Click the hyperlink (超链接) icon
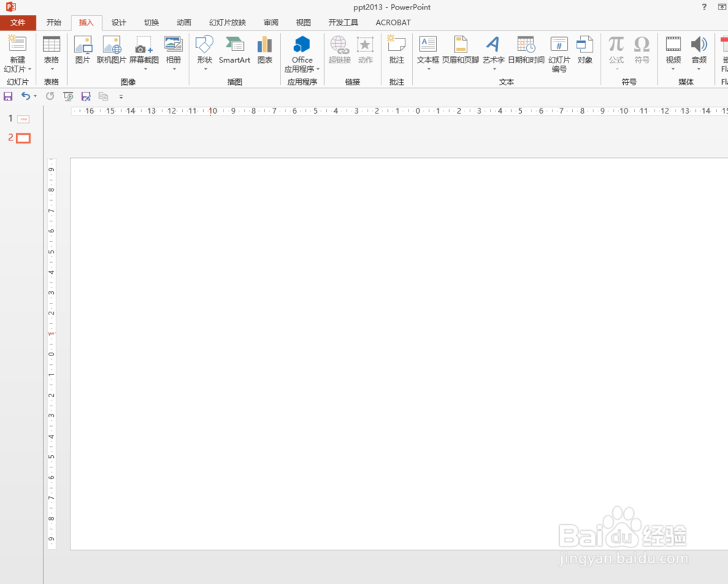The height and width of the screenshot is (584, 728). (x=339, y=44)
